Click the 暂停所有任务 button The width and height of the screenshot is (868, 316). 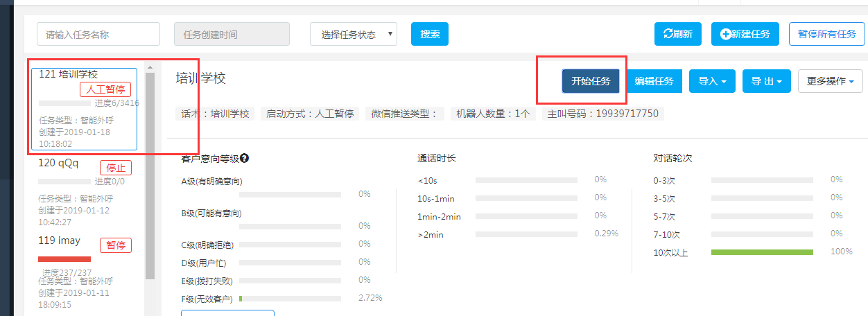point(826,34)
